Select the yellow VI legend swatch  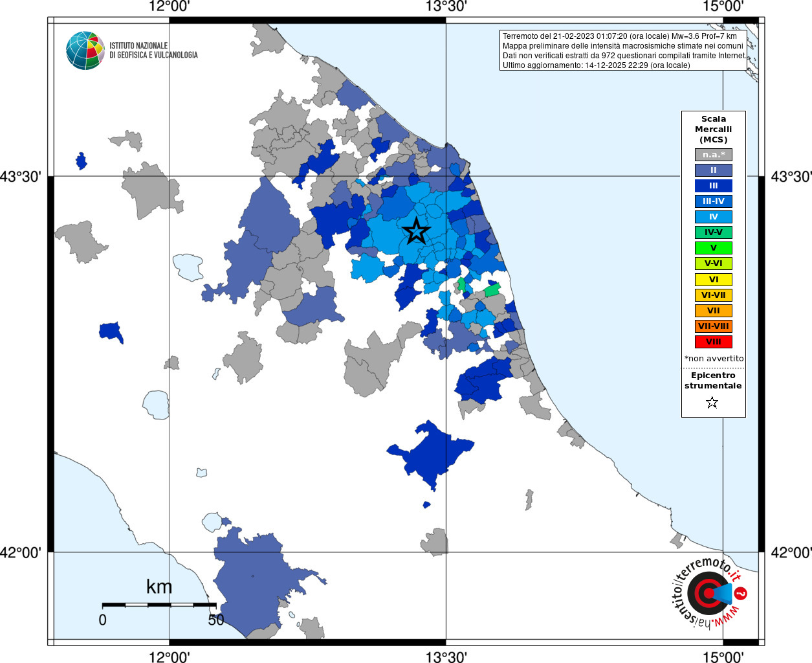(x=714, y=280)
